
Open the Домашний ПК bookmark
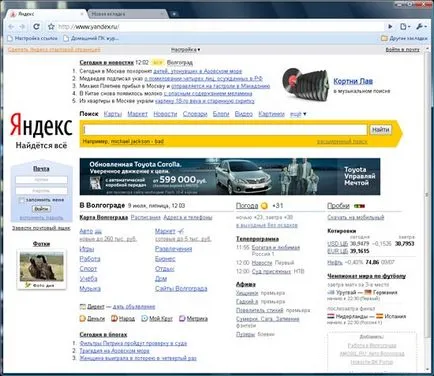click(x=91, y=38)
